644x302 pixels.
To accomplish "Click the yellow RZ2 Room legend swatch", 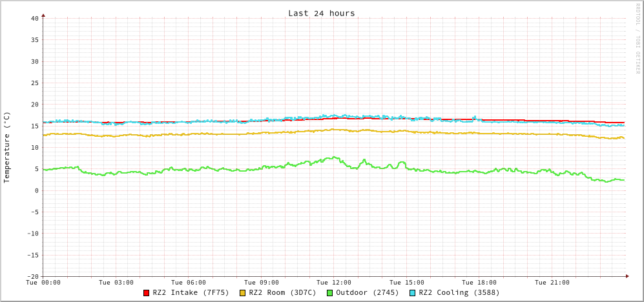I will coord(243,293).
